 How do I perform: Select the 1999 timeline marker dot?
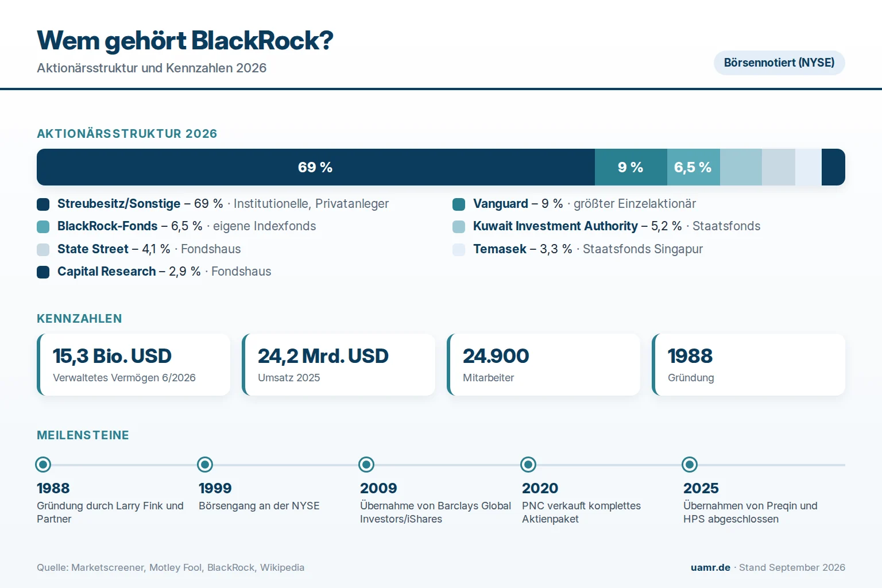[x=205, y=465]
